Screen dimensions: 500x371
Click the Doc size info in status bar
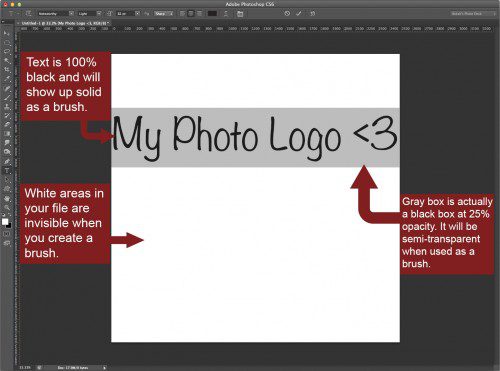73,368
